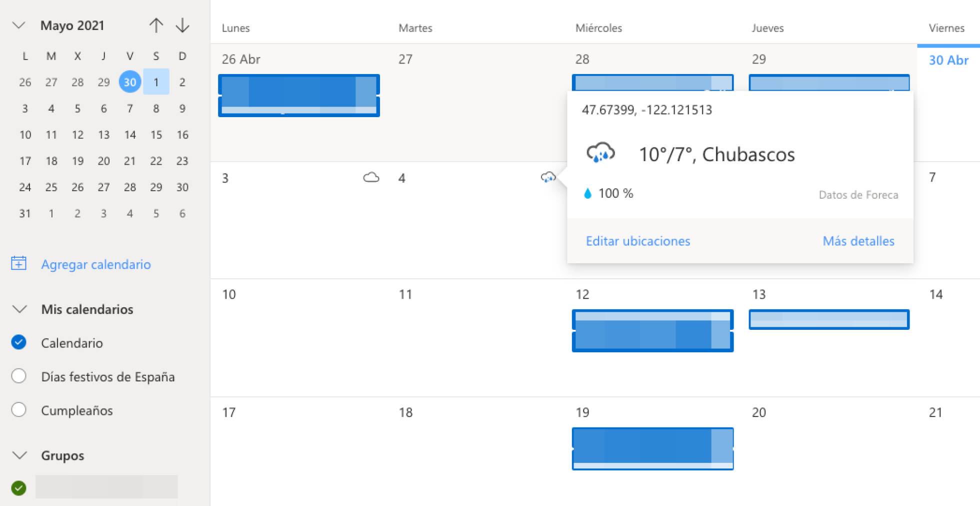Image resolution: width=980 pixels, height=506 pixels.
Task: Open the event on Wednesday 19
Action: (652, 448)
